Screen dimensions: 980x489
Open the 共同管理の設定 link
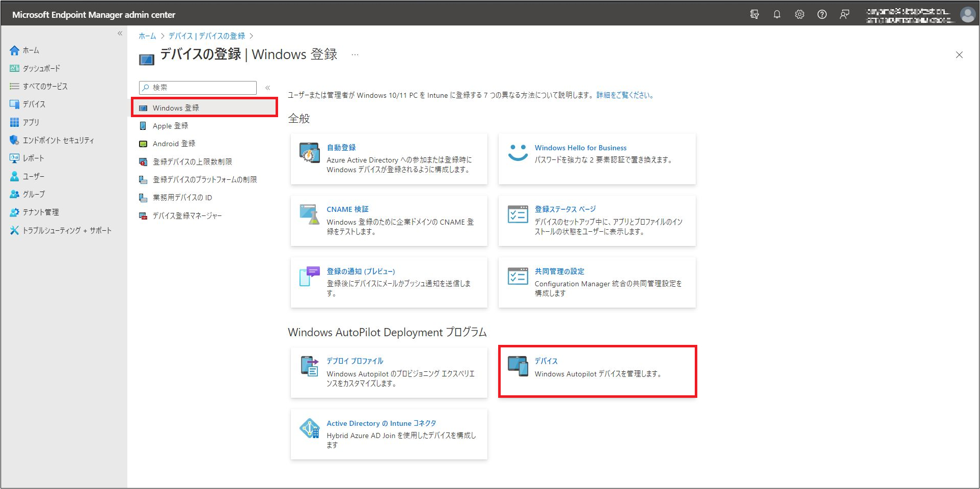point(559,271)
